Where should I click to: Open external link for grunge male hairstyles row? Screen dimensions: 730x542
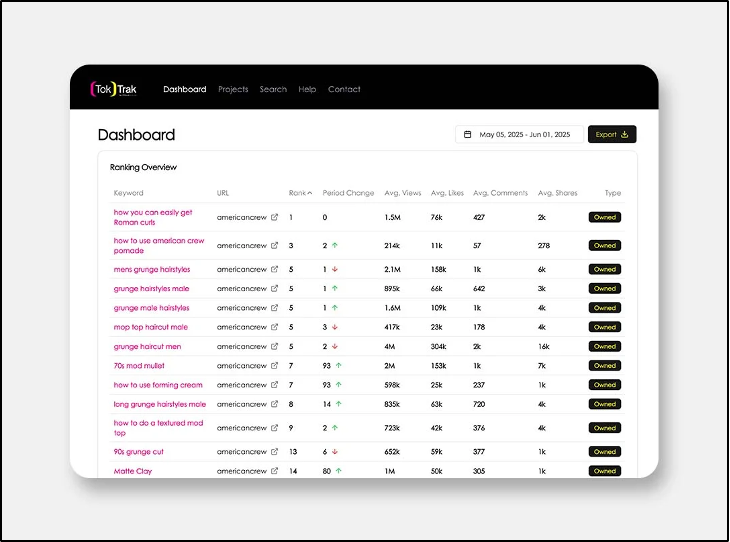click(274, 308)
